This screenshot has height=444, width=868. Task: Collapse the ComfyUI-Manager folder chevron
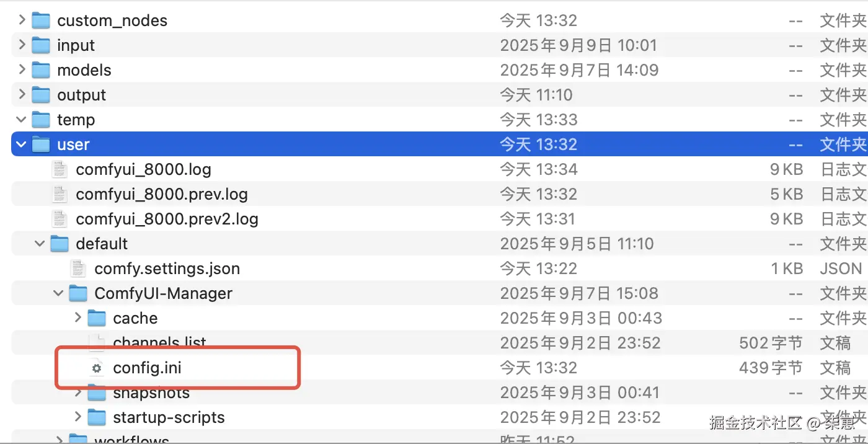[59, 293]
